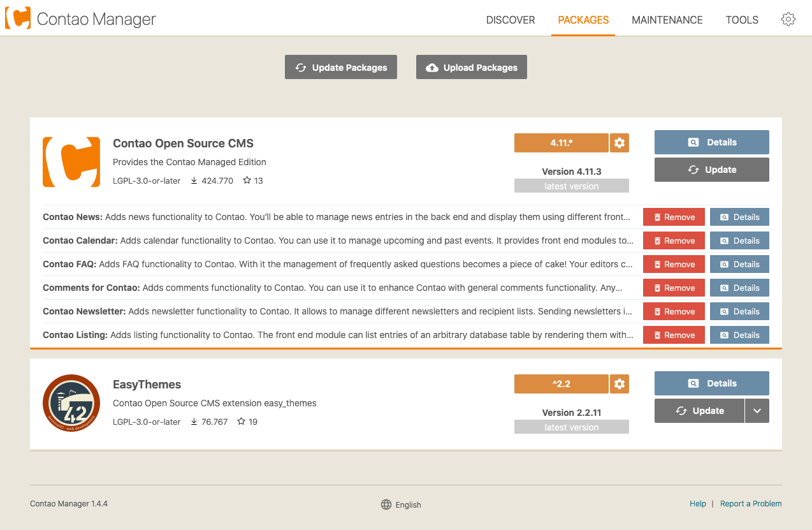The height and width of the screenshot is (530, 812).
Task: Click the Contao Listing description row
Action: coord(338,335)
